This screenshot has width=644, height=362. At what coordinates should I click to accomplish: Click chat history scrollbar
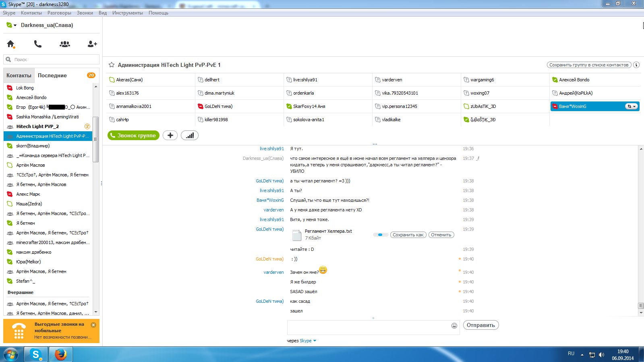coord(641,306)
